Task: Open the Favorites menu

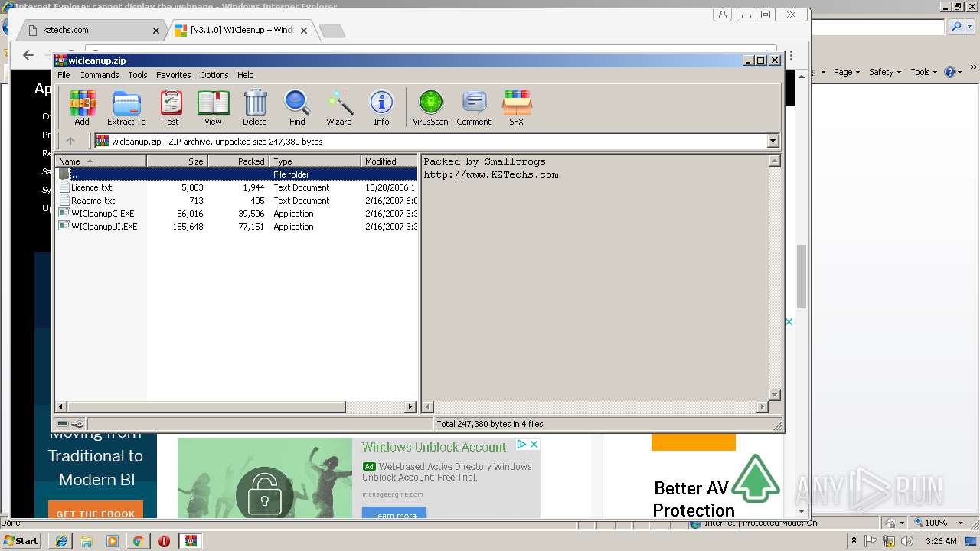Action: point(174,75)
